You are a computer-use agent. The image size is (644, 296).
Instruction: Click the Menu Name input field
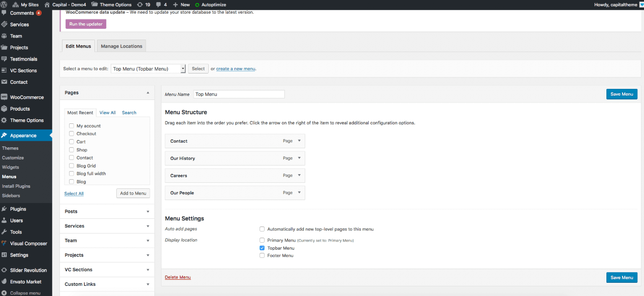pos(239,94)
